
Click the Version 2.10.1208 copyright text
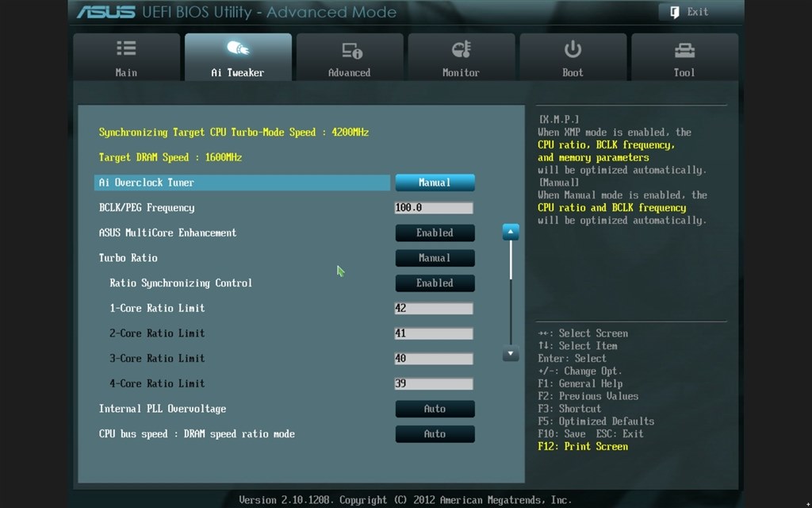[405, 500]
